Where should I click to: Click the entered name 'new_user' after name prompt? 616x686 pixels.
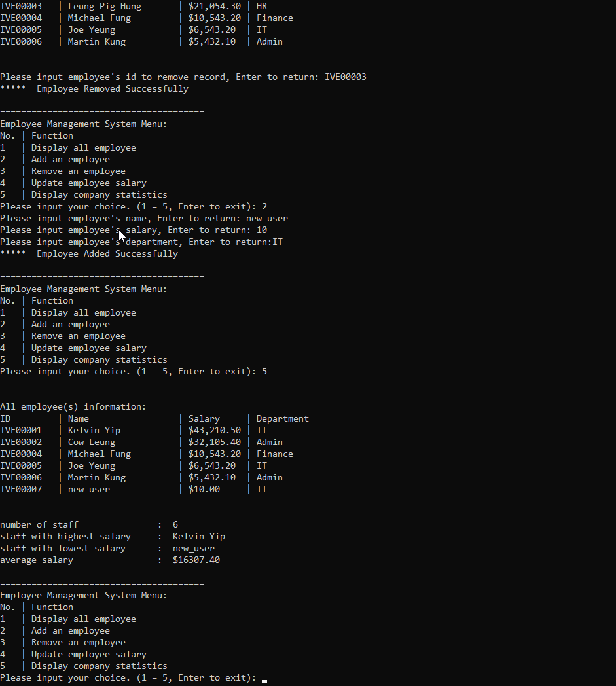point(266,219)
